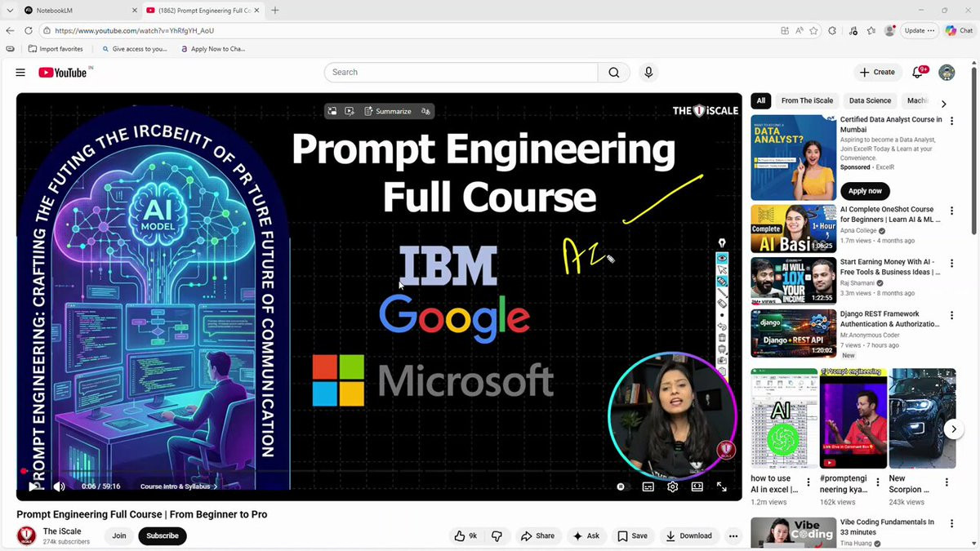Open the '#promptengineering kya' short
The width and height of the screenshot is (980, 551).
853,419
